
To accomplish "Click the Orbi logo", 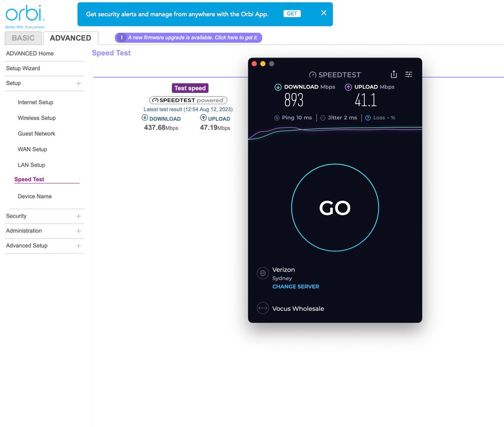I will coord(25,16).
